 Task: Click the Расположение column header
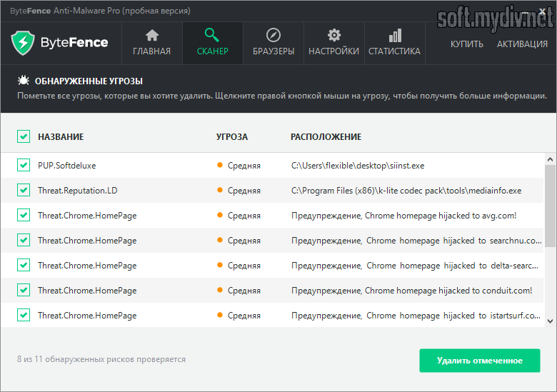click(x=326, y=136)
